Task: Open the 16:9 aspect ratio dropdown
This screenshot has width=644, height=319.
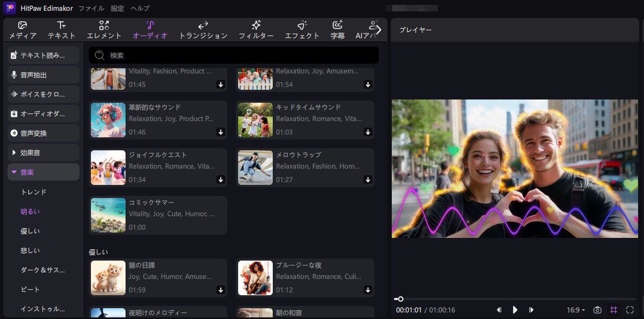Action: 576,310
